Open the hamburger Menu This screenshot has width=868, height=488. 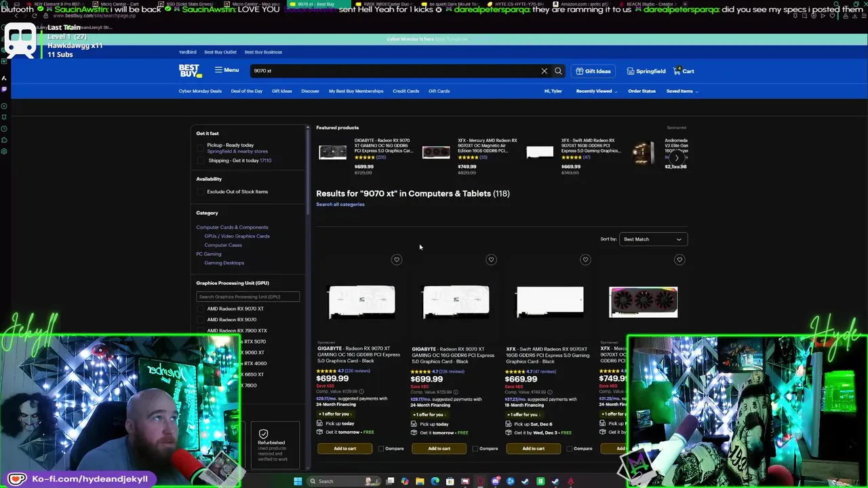[226, 70]
